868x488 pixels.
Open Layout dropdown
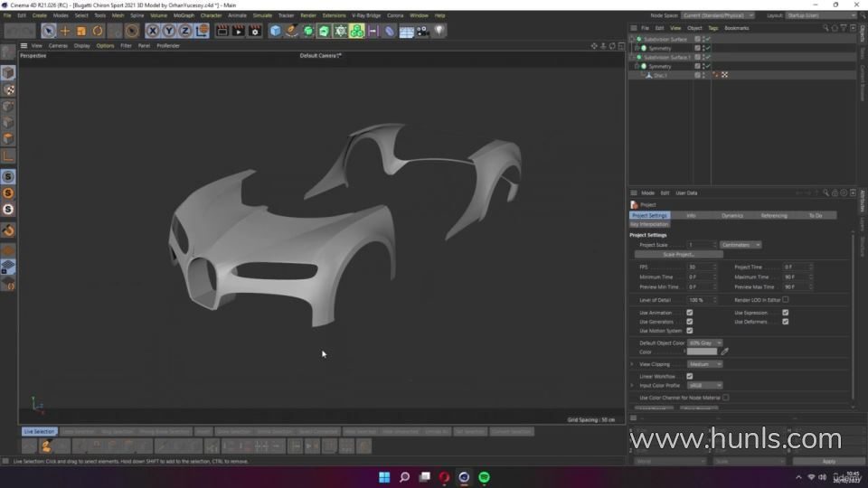point(821,15)
